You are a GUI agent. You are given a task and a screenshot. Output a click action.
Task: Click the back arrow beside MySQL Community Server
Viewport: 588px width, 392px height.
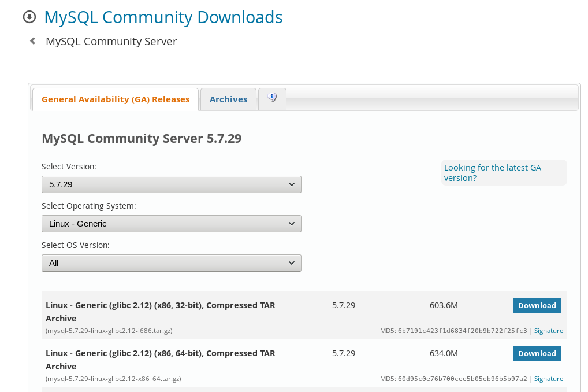click(x=32, y=41)
